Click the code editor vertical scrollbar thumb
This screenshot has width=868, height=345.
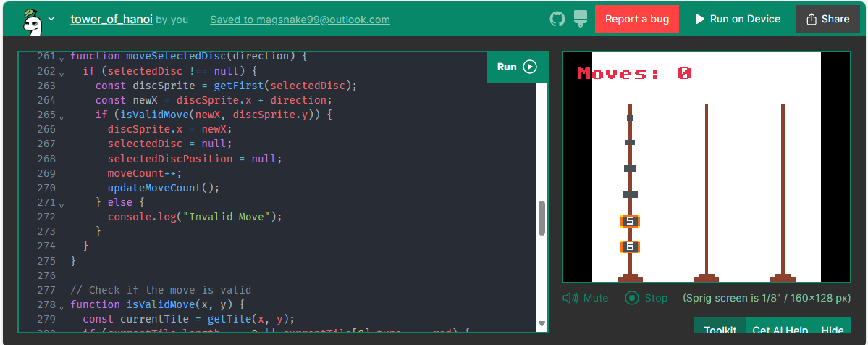[542, 218]
